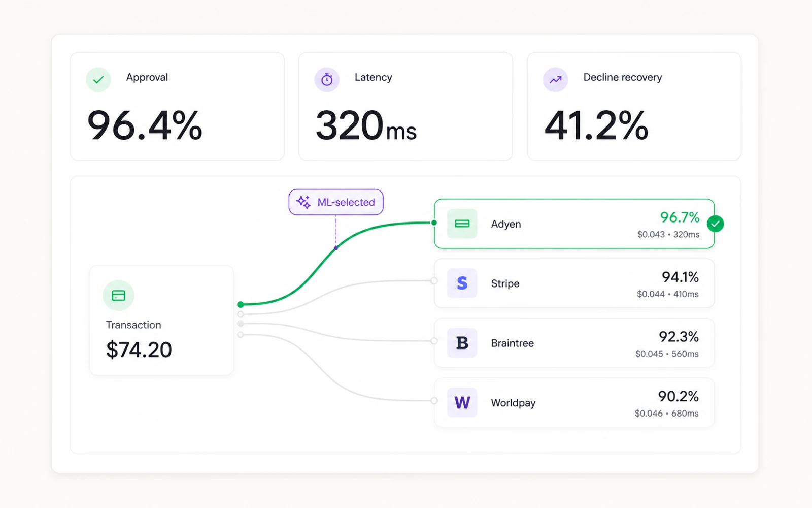Click the $0.044 • 410ms Stripe details

click(668, 294)
